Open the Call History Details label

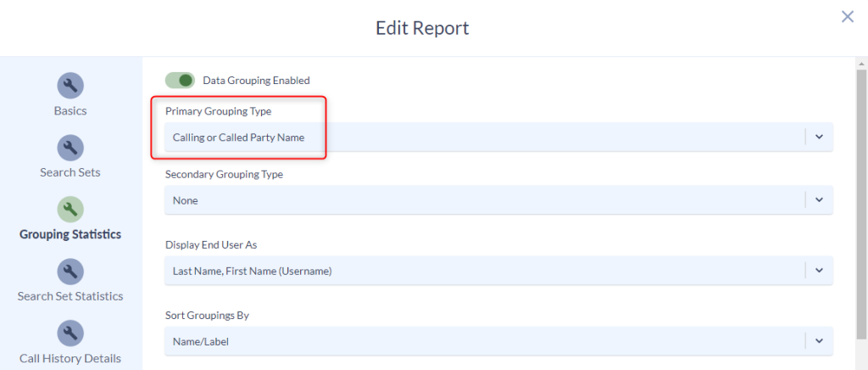click(70, 358)
